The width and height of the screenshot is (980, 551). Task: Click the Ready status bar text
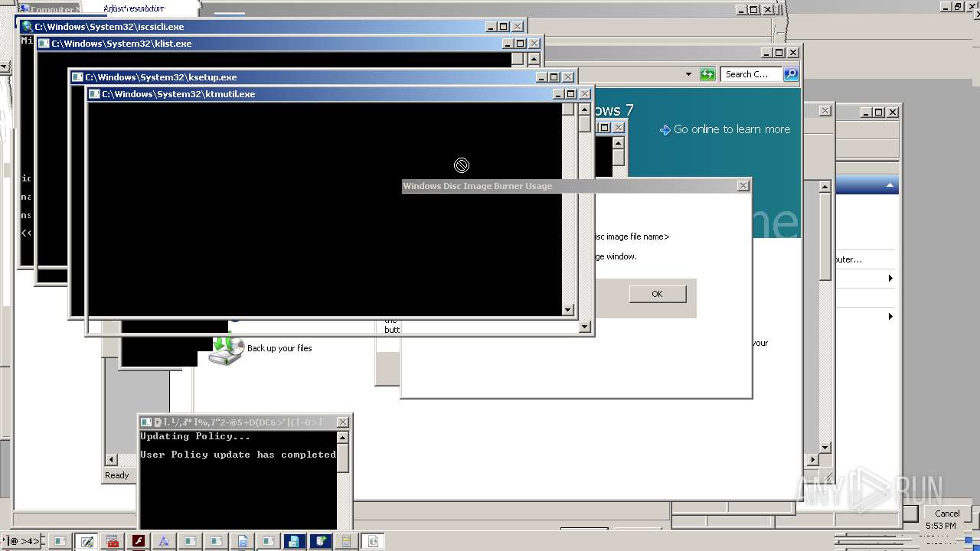(x=116, y=475)
